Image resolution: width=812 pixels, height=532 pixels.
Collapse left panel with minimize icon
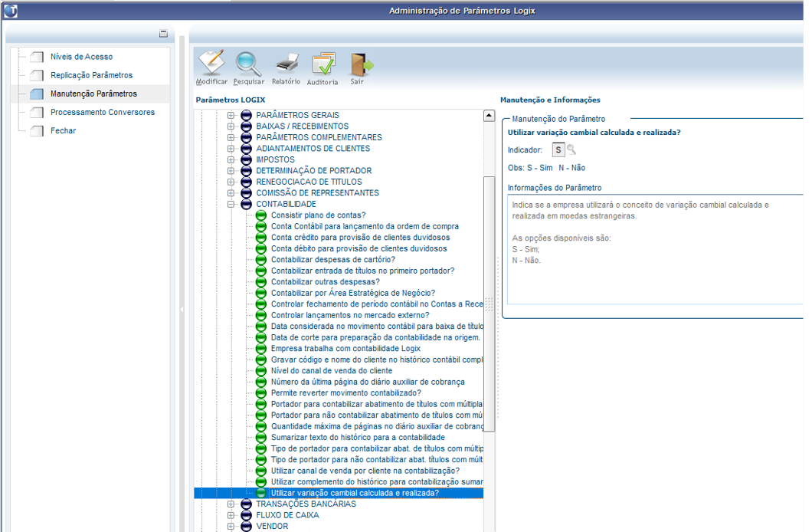pos(164,34)
